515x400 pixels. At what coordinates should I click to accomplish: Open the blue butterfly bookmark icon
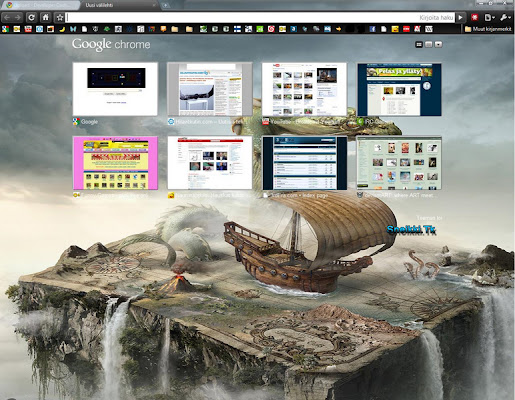[x=73, y=29]
